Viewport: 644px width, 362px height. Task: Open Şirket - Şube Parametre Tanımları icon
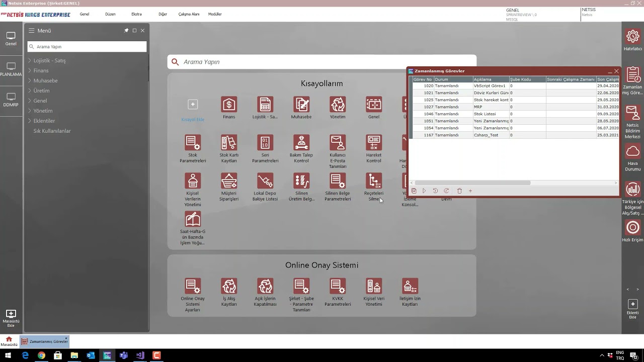coord(301,286)
